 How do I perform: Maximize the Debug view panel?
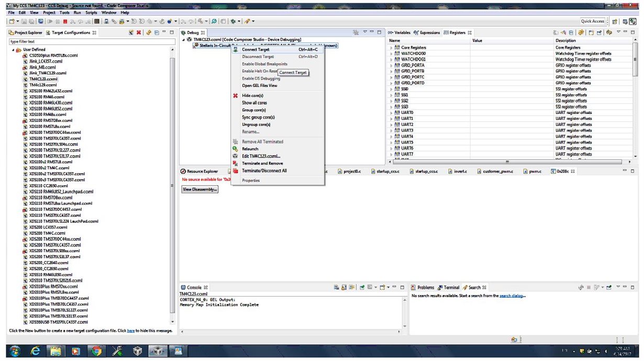point(379,32)
